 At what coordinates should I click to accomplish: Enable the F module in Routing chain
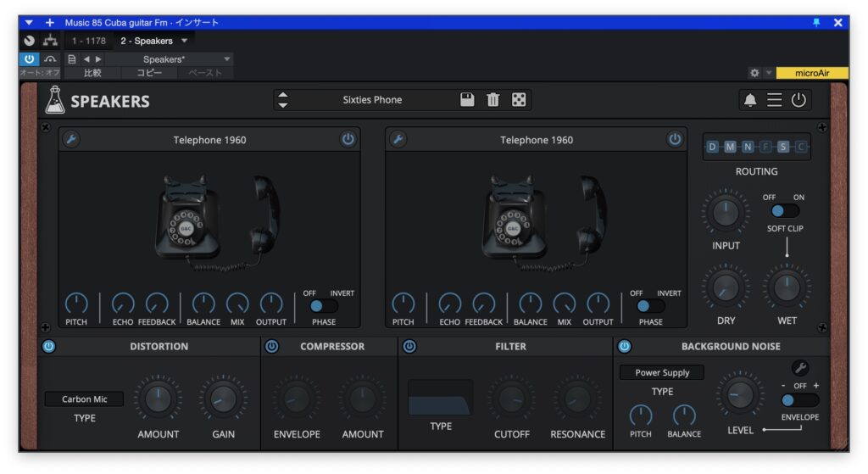pyautogui.click(x=765, y=147)
